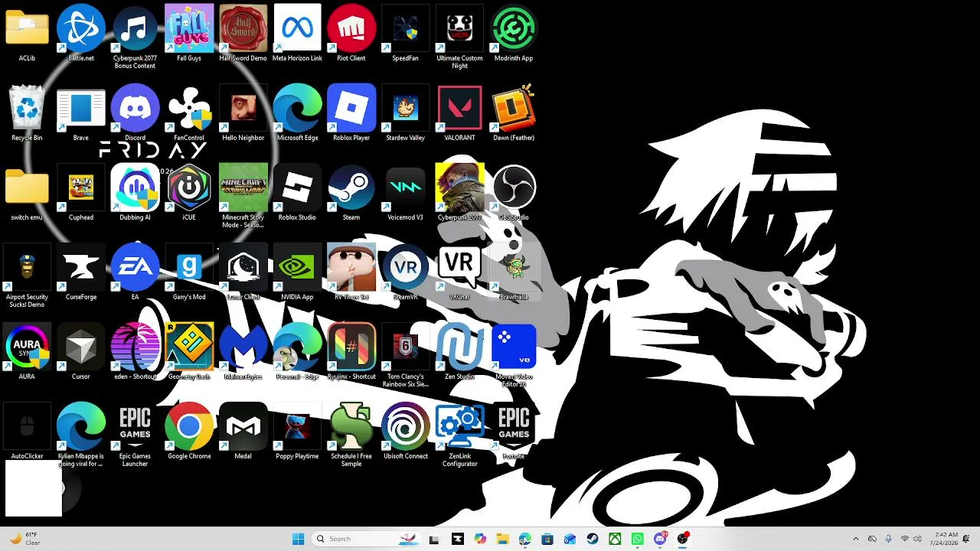This screenshot has width=980, height=551.
Task: Open the Minecraft Story Mode shortcut
Action: coord(243,197)
